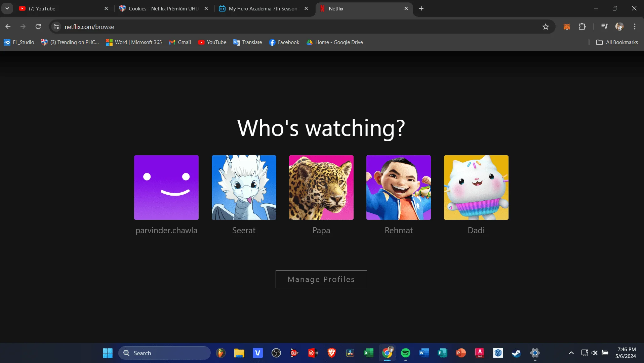Image resolution: width=644 pixels, height=363 pixels.
Task: Launch FL Studio from the taskbar
Action: (x=221, y=353)
